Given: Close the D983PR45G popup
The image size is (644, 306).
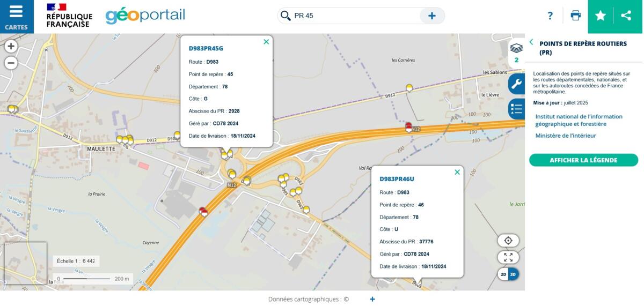Looking at the screenshot, I should click(266, 42).
